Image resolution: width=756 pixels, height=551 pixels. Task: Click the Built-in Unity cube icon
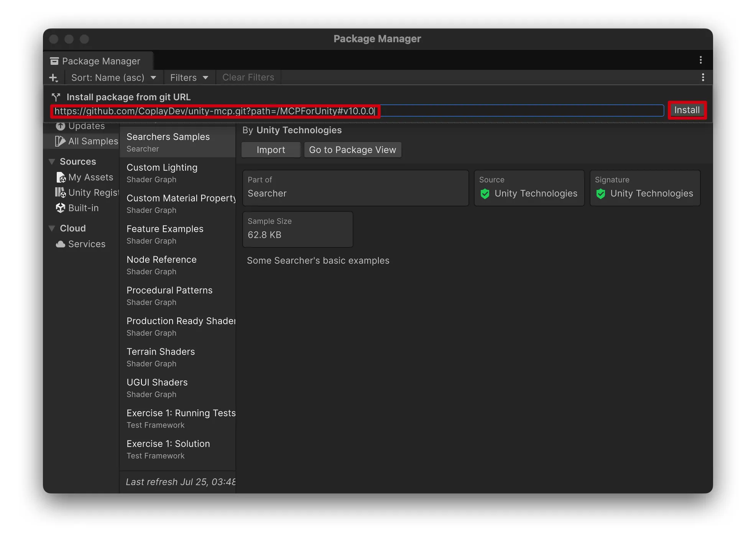click(x=61, y=208)
